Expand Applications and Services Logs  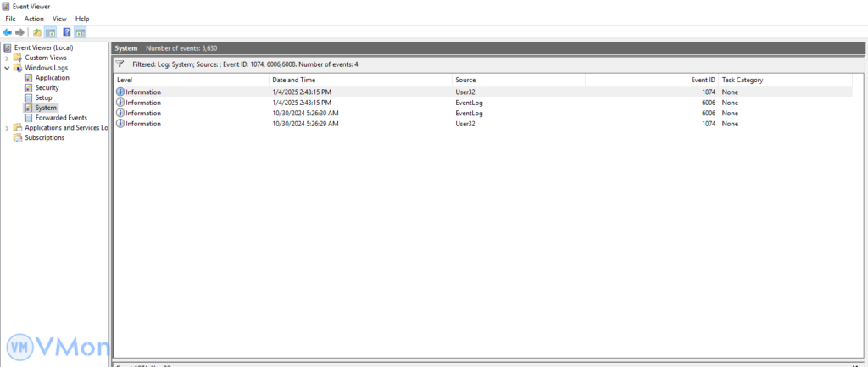(7, 128)
